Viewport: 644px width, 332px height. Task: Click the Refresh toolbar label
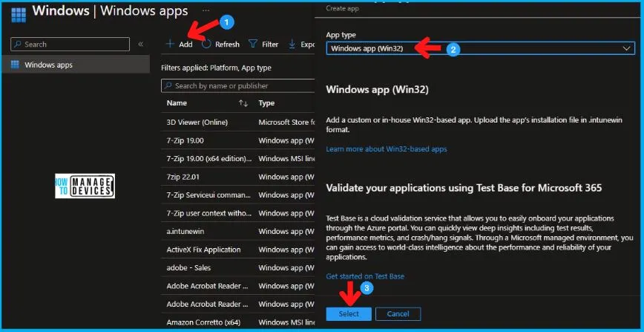(227, 45)
